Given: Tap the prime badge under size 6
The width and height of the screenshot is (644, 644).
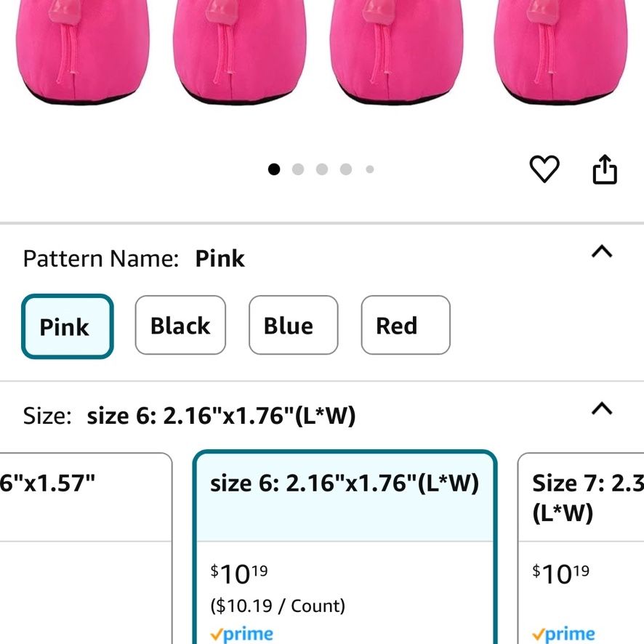Looking at the screenshot, I should (x=241, y=635).
